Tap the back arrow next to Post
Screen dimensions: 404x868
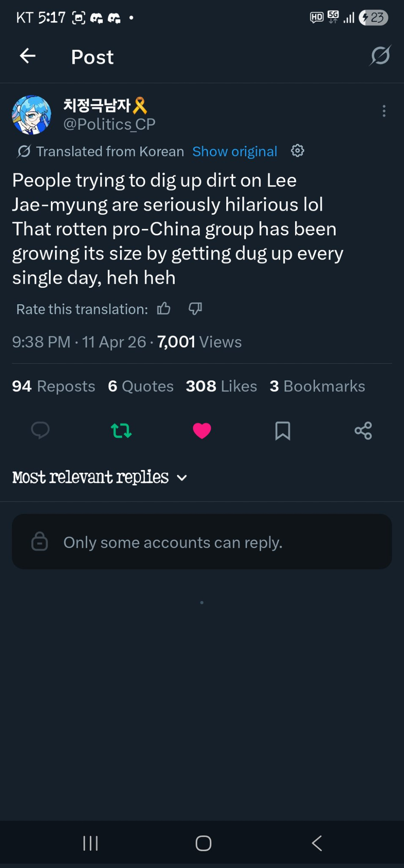[28, 56]
